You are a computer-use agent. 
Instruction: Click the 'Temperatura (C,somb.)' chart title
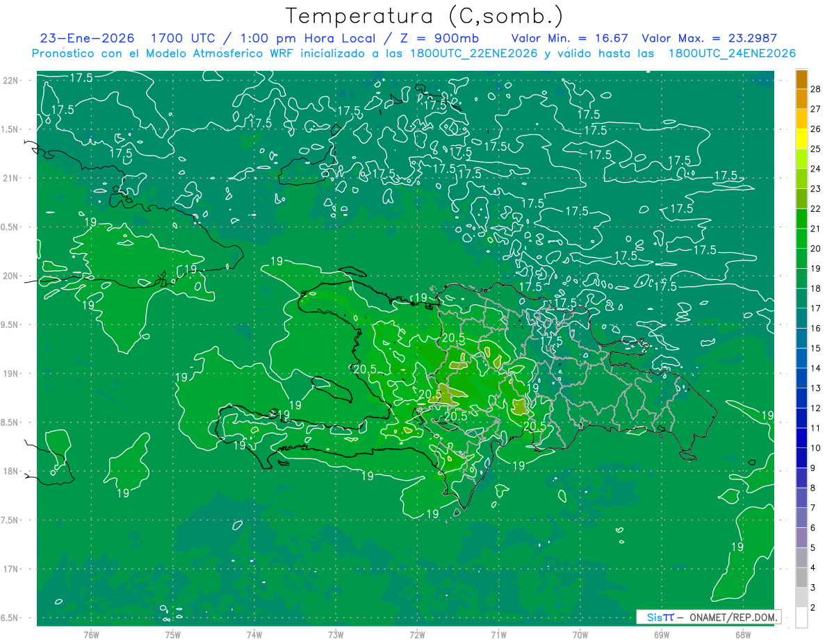pyautogui.click(x=425, y=16)
